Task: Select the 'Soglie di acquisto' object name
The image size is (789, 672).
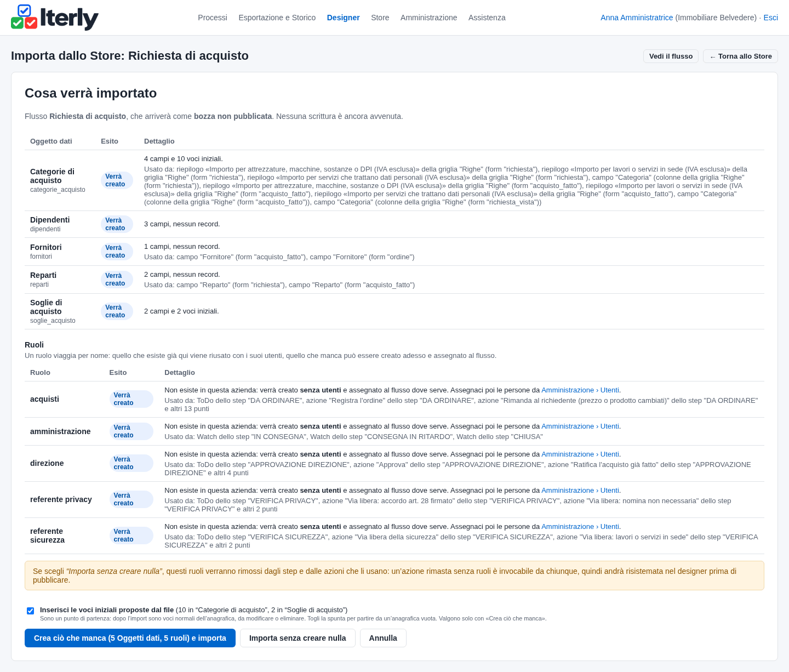Action: (x=46, y=307)
